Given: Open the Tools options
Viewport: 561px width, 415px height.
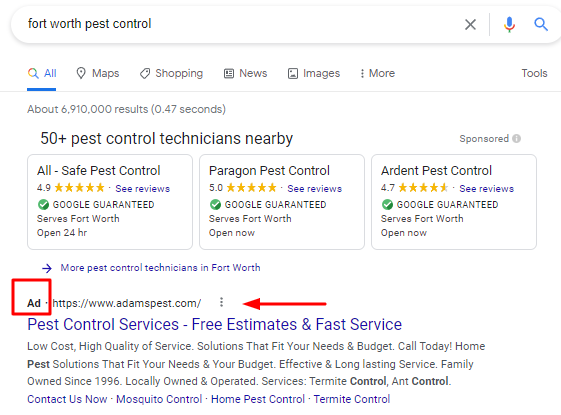Looking at the screenshot, I should [534, 73].
